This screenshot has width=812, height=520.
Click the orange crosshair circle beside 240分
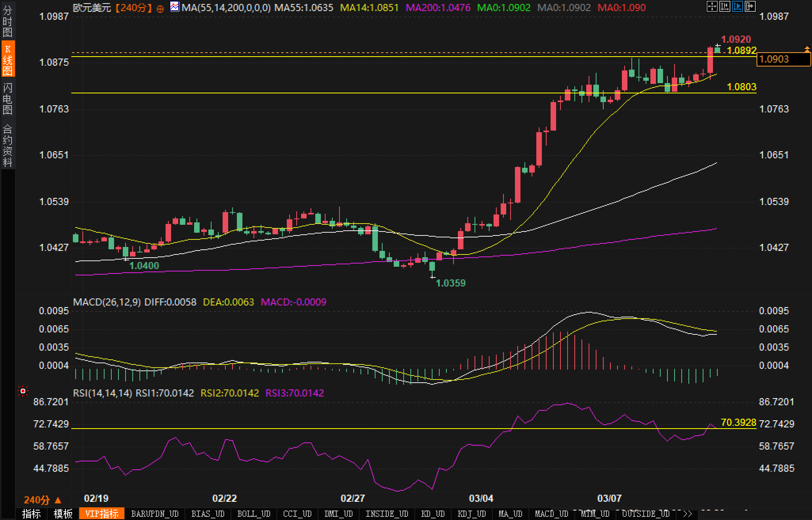160,9
